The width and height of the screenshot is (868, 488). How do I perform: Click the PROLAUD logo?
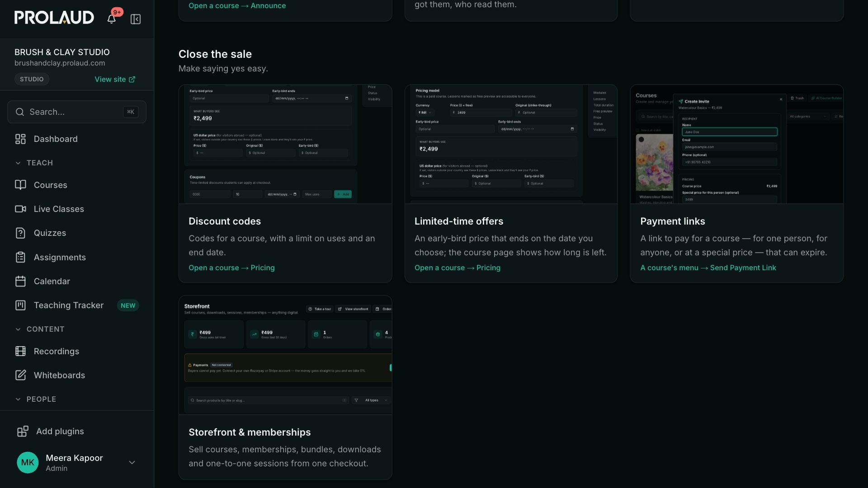pos(54,18)
